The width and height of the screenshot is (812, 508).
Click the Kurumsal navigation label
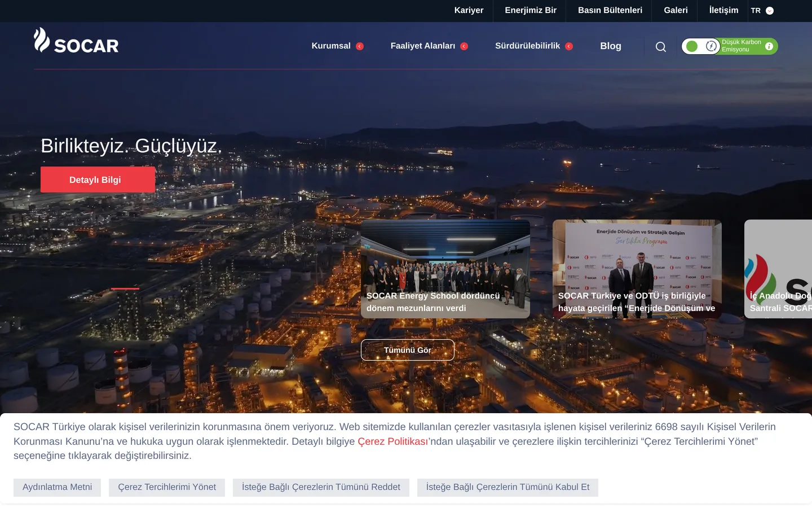coord(331,46)
